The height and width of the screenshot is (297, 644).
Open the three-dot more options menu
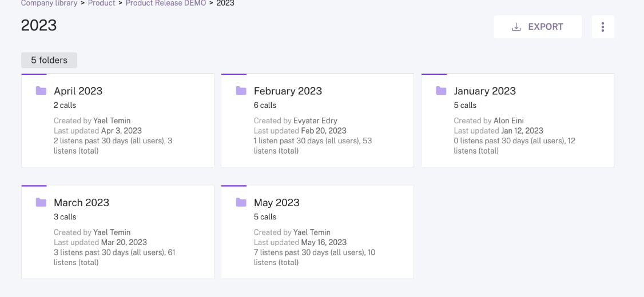(x=603, y=27)
